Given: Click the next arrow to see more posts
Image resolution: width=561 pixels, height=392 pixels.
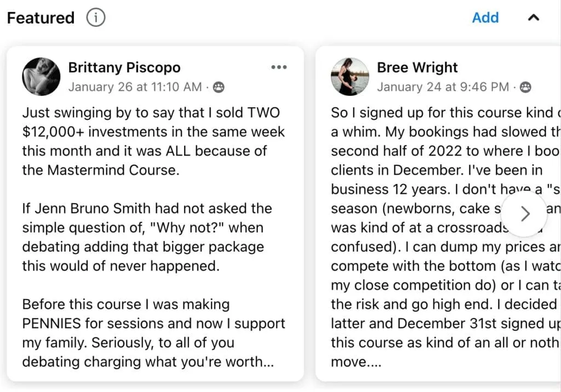Looking at the screenshot, I should pos(524,215).
